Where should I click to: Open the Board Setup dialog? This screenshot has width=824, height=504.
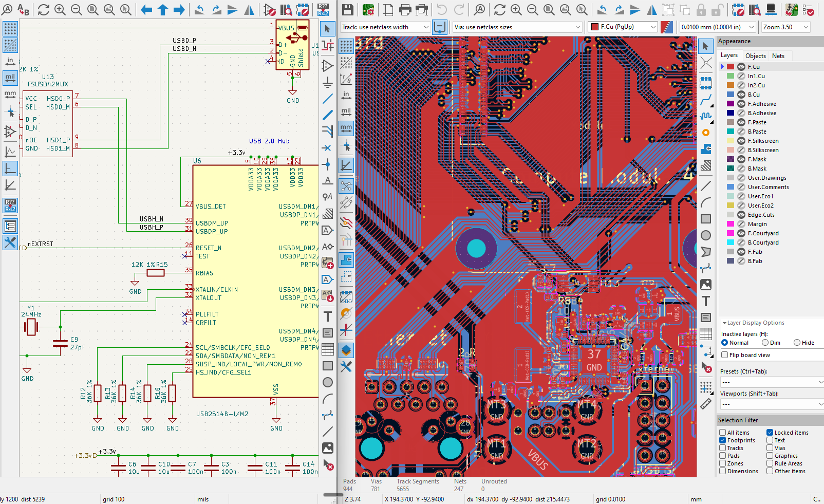pos(368,10)
